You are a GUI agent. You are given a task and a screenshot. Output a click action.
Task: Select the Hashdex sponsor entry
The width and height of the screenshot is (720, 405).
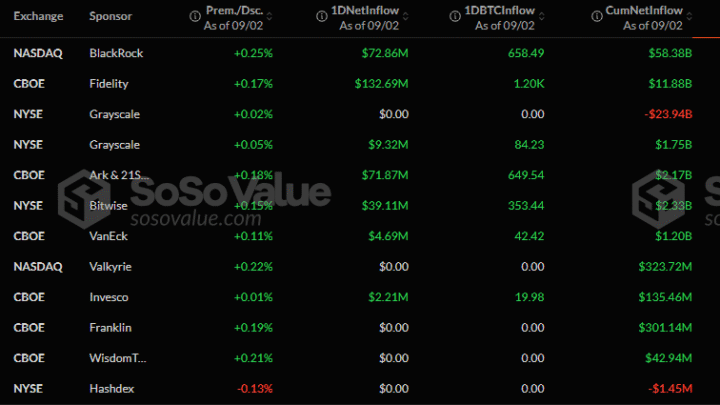pyautogui.click(x=111, y=388)
